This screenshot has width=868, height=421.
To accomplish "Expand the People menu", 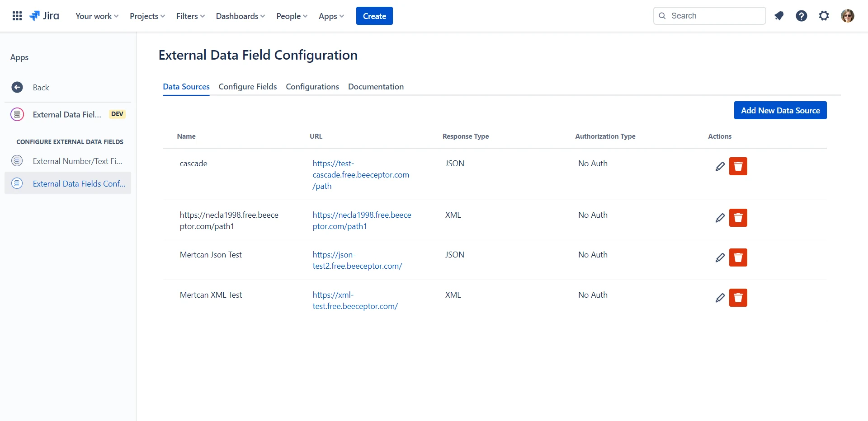I will coord(292,16).
